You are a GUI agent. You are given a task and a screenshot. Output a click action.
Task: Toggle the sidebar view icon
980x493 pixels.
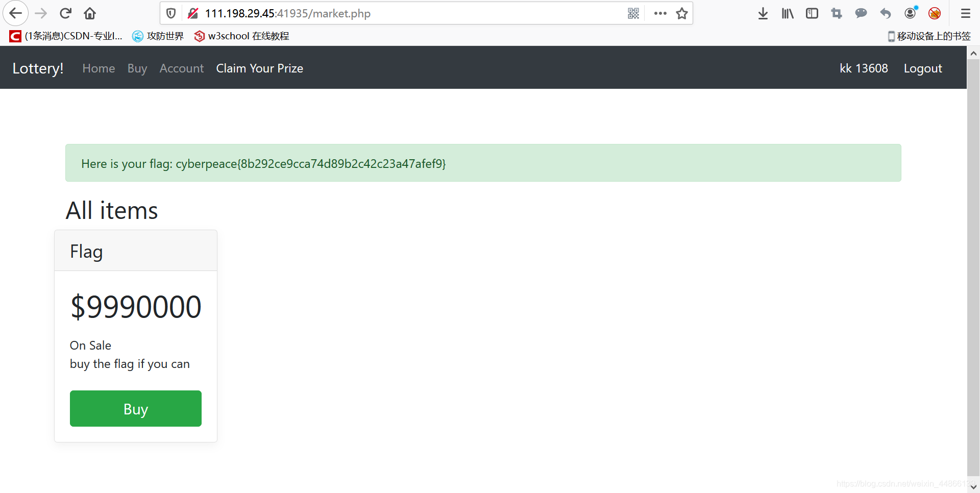(x=812, y=13)
